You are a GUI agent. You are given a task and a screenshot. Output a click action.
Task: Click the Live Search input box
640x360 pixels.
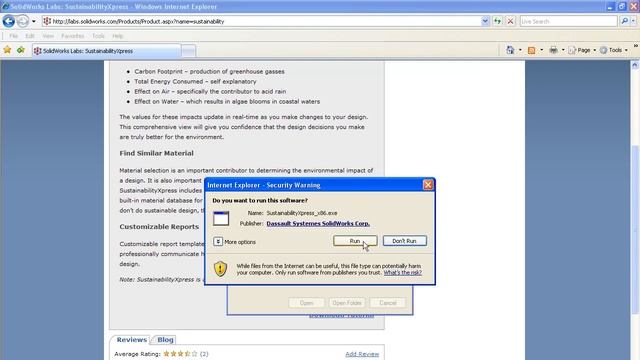(568, 21)
